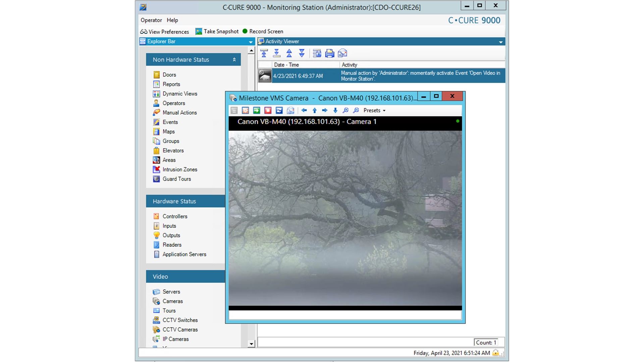Open Maps item

click(164, 131)
